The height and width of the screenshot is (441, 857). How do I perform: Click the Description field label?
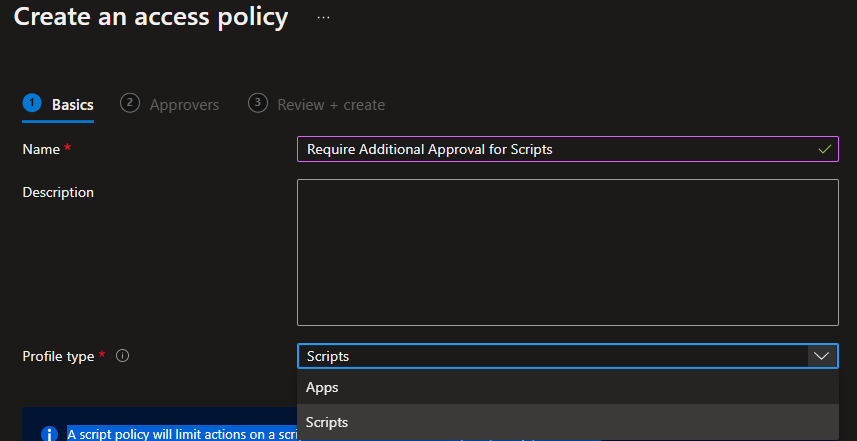coord(58,192)
